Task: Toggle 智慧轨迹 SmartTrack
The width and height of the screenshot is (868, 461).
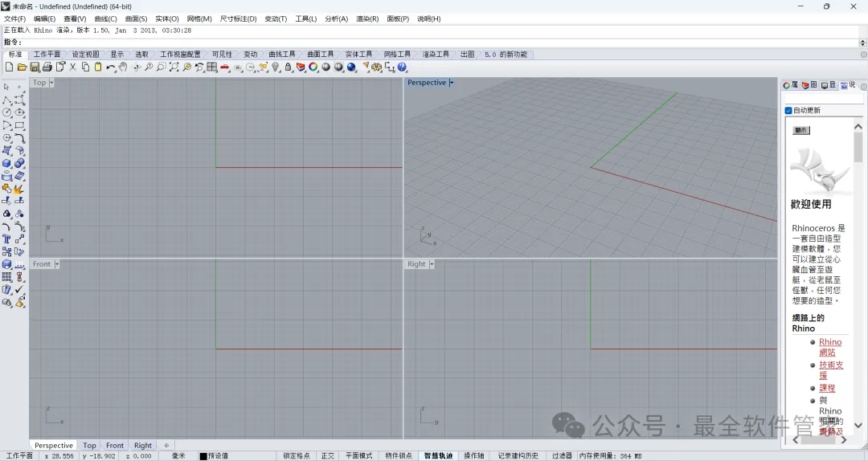Action: pos(439,456)
